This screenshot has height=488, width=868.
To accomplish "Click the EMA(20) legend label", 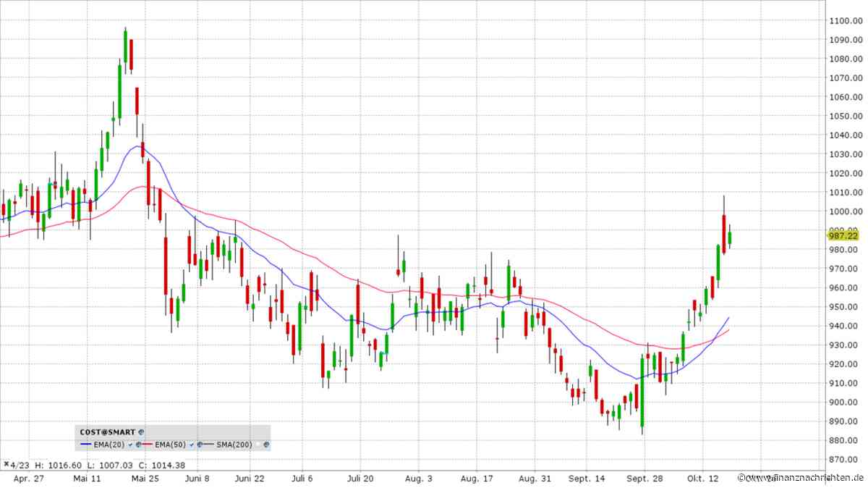I will [x=109, y=445].
